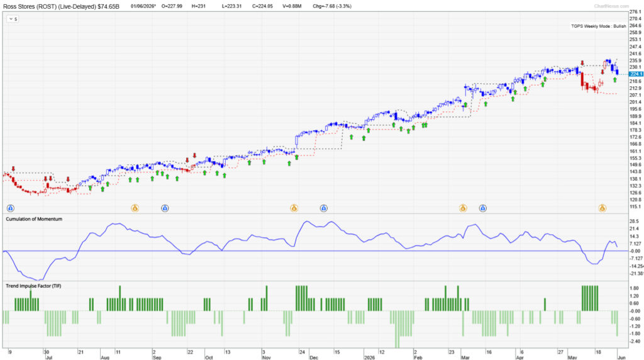The image size is (644, 360).
Task: Click the '-2.40' TIF axis label
Action: click(635, 342)
